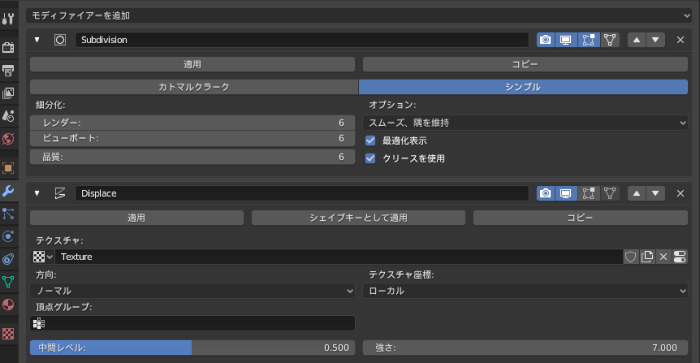Move Subdivision modifier up
The height and width of the screenshot is (363, 700).
click(x=637, y=40)
